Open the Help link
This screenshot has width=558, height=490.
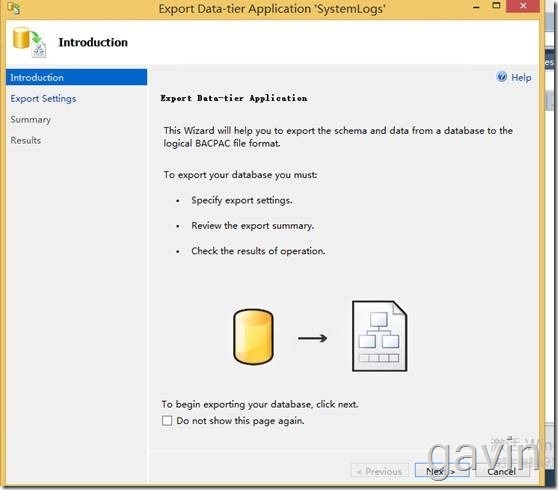521,77
